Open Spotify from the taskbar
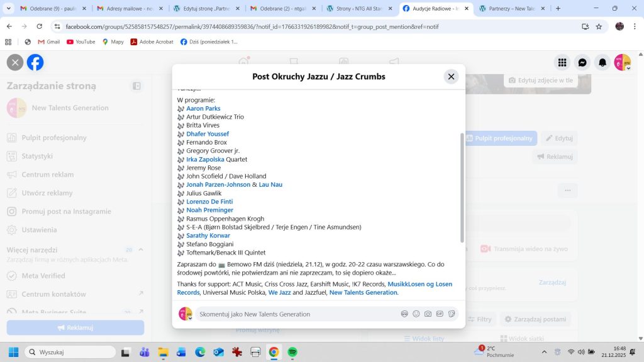This screenshot has width=644, height=362. point(292,352)
